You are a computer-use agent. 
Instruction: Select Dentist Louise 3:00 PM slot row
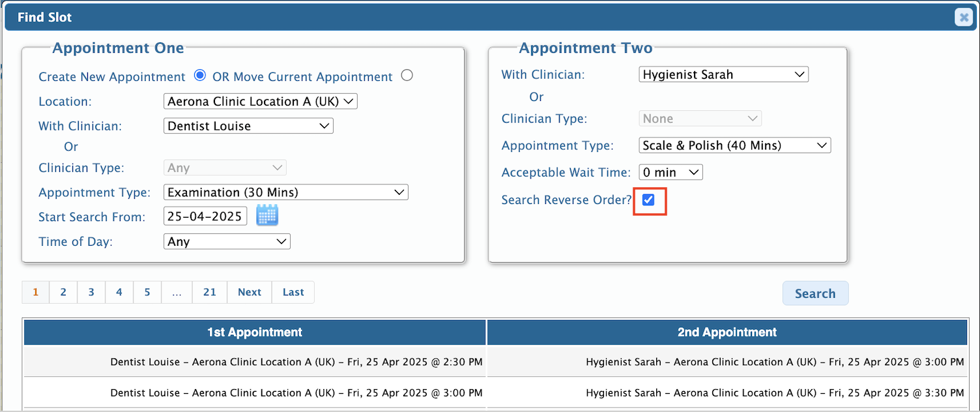[255, 393]
